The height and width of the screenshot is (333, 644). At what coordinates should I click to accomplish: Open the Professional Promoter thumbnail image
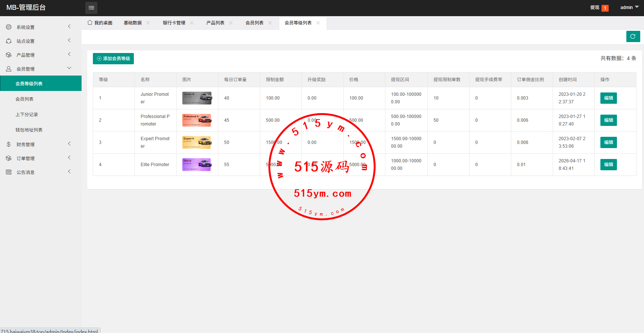(197, 120)
